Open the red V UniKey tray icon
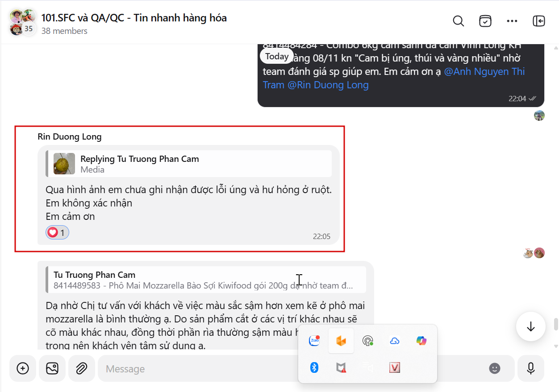The height and width of the screenshot is (392, 559). [394, 367]
